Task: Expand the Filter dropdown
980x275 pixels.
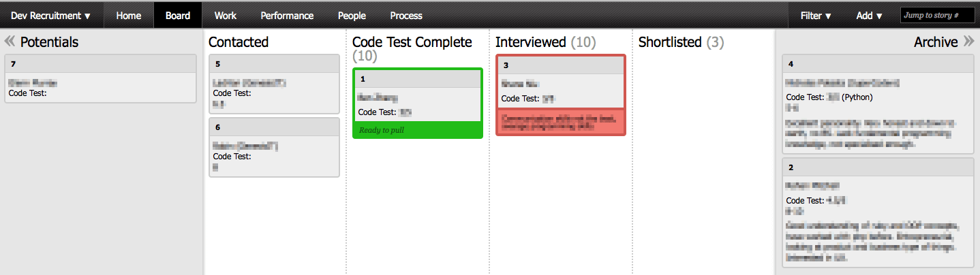Action: [816, 15]
